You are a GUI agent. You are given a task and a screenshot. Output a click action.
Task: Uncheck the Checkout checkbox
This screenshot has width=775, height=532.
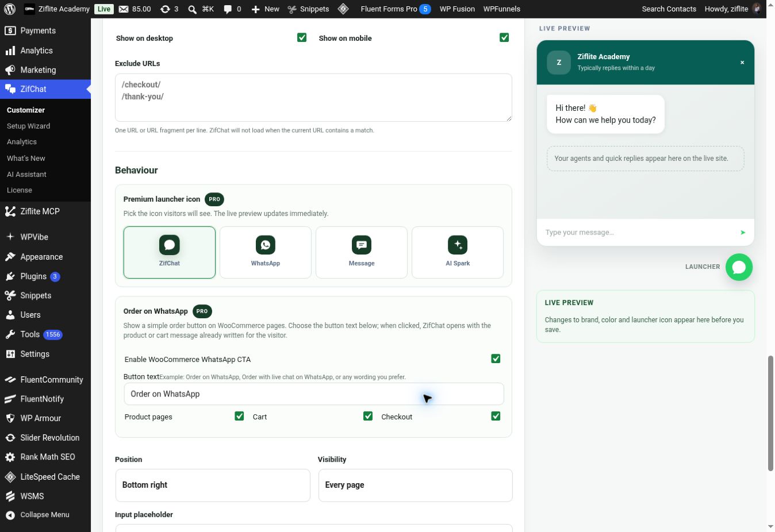(496, 416)
